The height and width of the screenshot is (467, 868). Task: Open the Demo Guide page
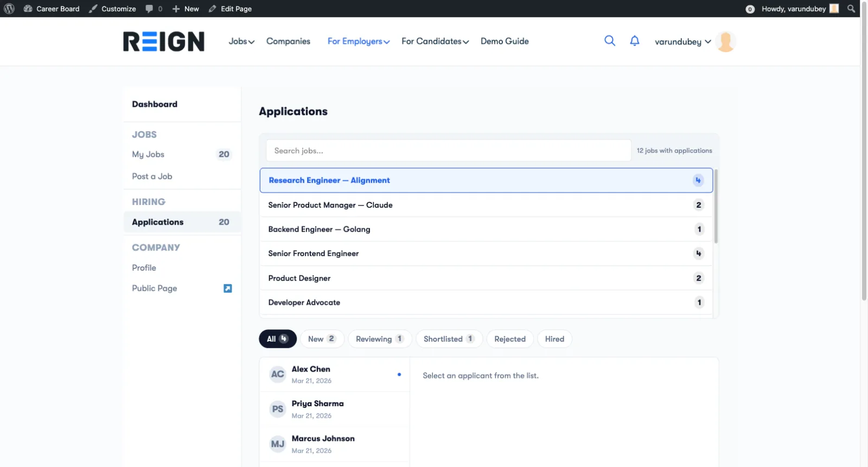[x=505, y=41]
